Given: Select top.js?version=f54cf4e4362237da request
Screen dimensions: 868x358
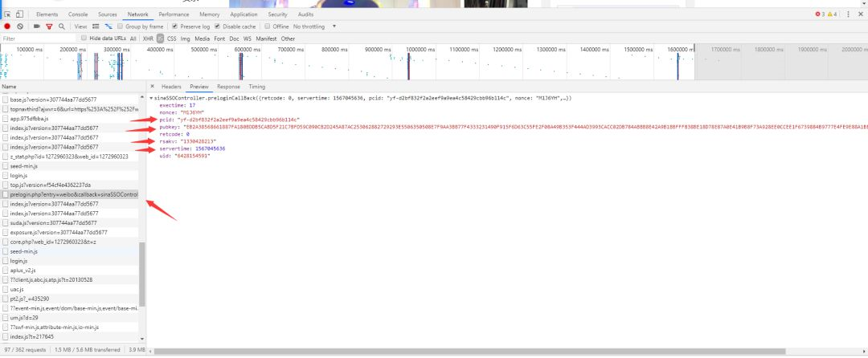Looking at the screenshot, I should [70, 185].
